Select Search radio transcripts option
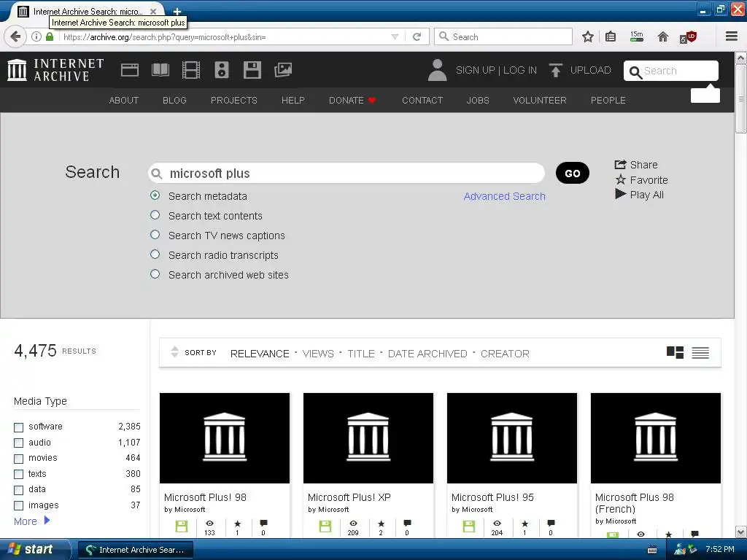Viewport: 747px width, 560px height. pyautogui.click(x=155, y=254)
